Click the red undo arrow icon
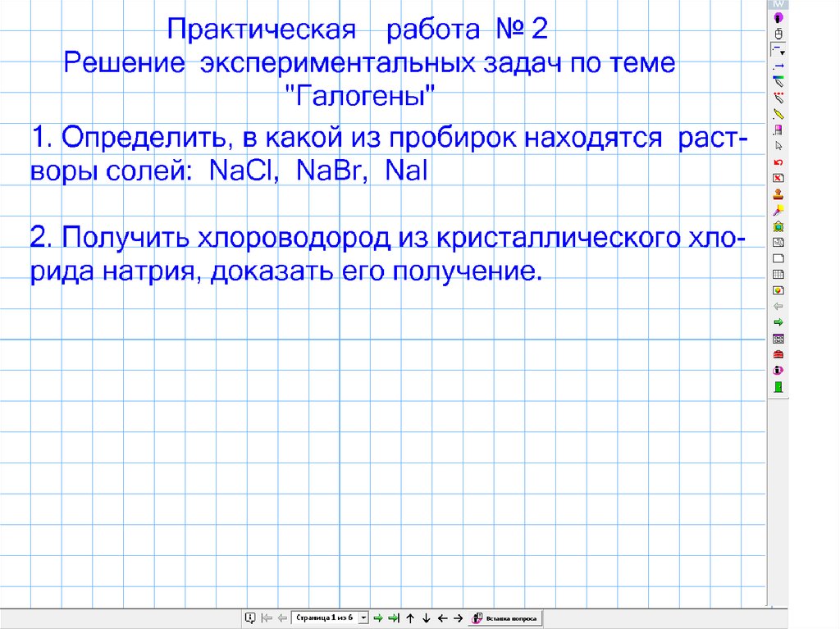 click(x=778, y=162)
